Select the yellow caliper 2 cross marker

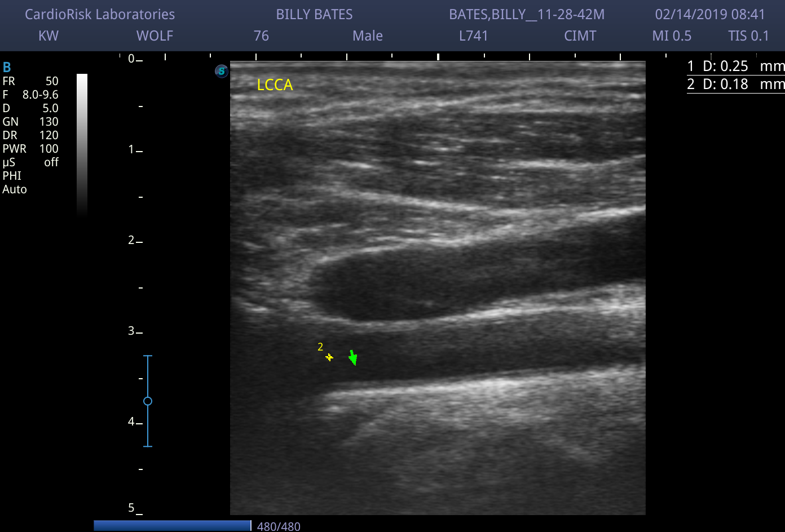[x=329, y=357]
